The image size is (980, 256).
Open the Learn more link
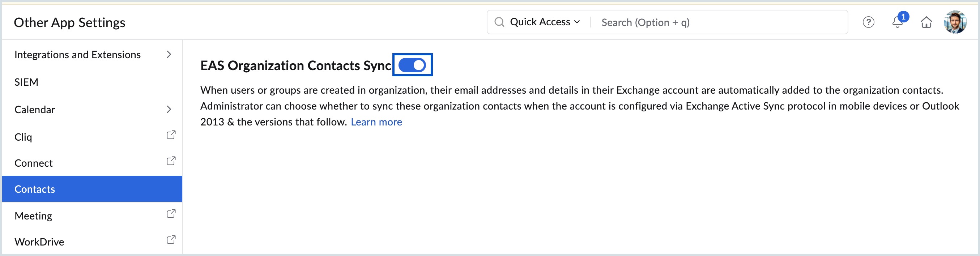(x=376, y=122)
